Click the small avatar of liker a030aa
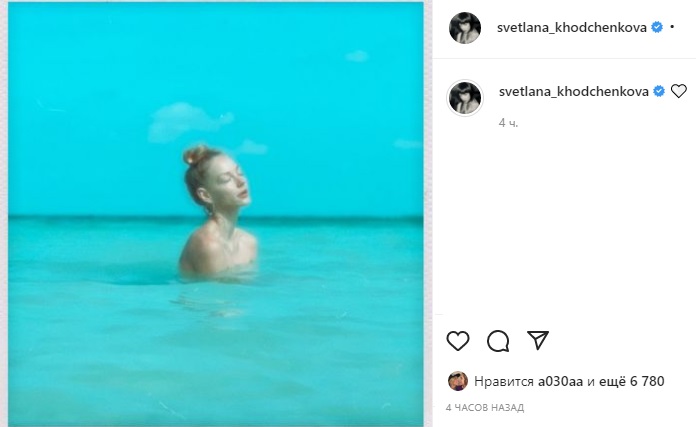The image size is (696, 427). click(x=457, y=381)
